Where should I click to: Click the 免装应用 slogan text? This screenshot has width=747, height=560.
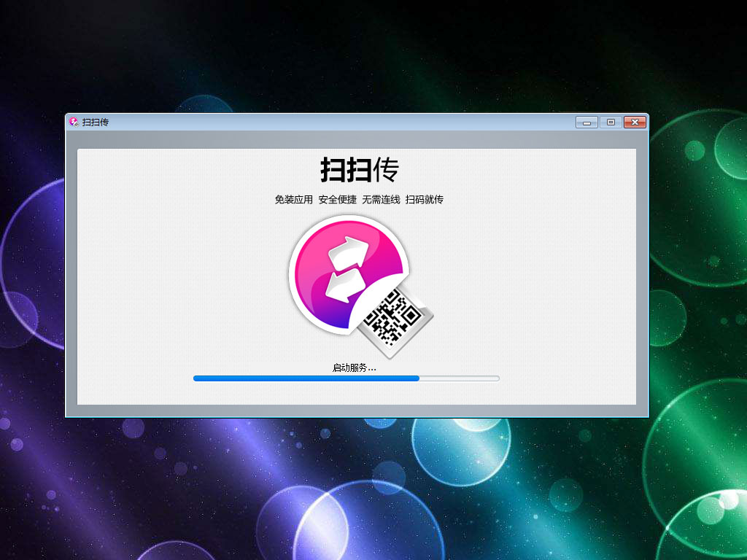point(293,200)
